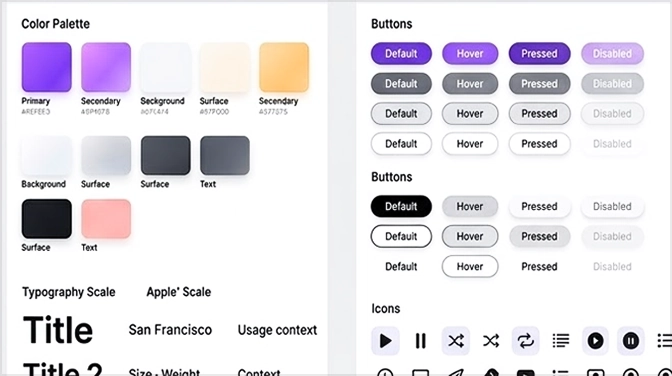Pick the white Seckground swatch
Screen dimensions: 672x376
point(165,67)
